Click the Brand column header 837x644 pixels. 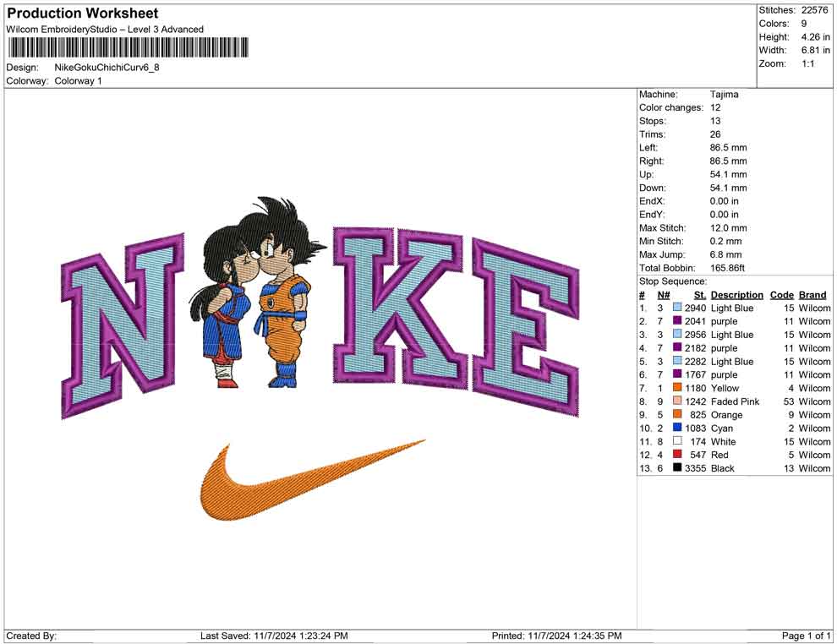812,294
